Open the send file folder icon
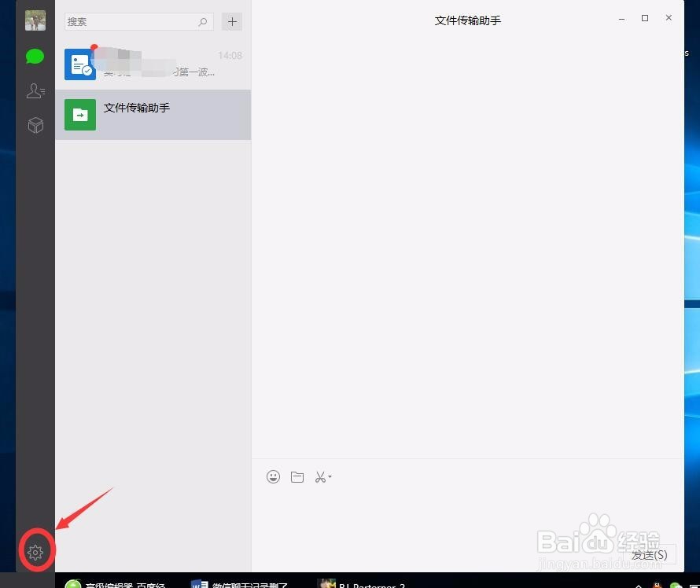The image size is (700, 588). pyautogui.click(x=297, y=477)
